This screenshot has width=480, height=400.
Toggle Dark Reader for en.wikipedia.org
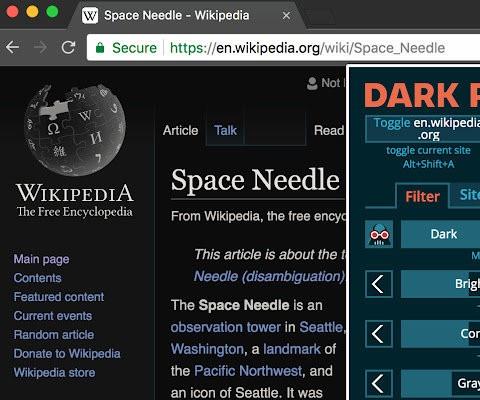(423, 129)
